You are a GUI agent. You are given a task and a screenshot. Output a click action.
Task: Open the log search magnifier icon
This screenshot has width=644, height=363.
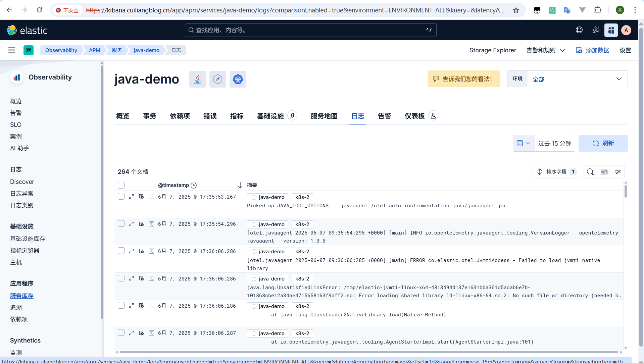pyautogui.click(x=590, y=172)
